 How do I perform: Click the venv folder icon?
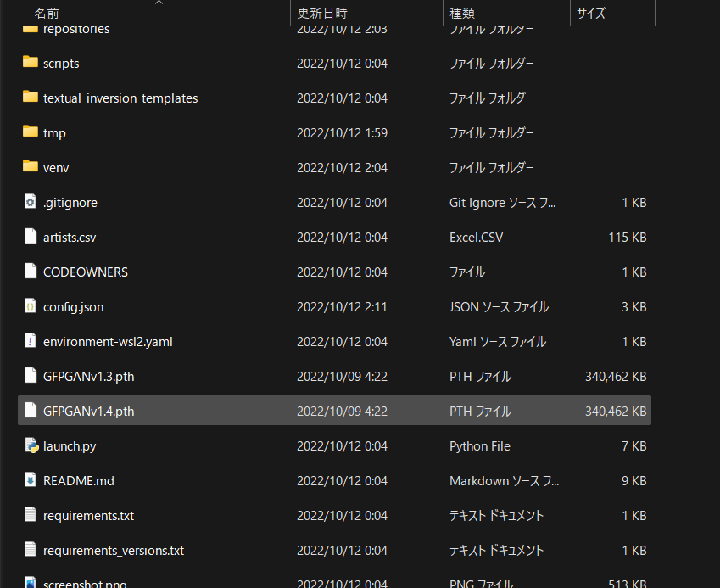[x=31, y=166]
